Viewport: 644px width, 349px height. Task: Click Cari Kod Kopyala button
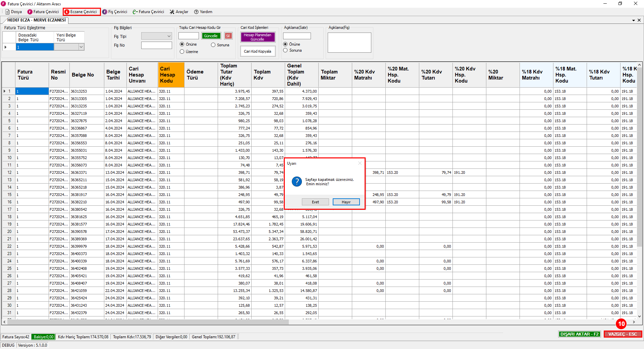click(258, 51)
